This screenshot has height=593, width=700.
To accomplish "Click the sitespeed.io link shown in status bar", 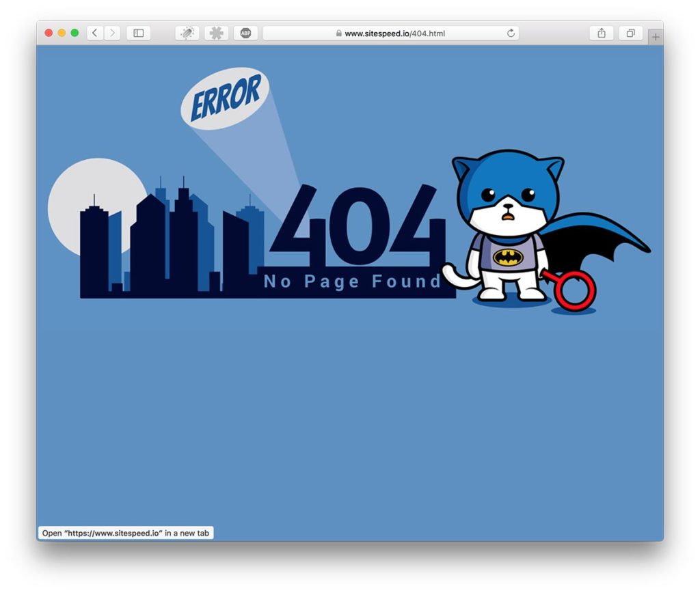I will tap(126, 532).
